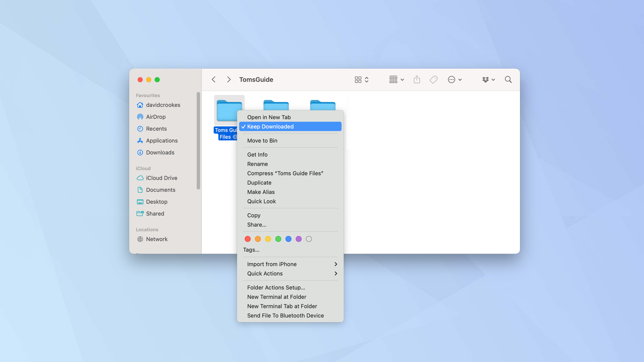644x362 pixels.
Task: Open AirDrop from the sidebar
Action: point(156,116)
